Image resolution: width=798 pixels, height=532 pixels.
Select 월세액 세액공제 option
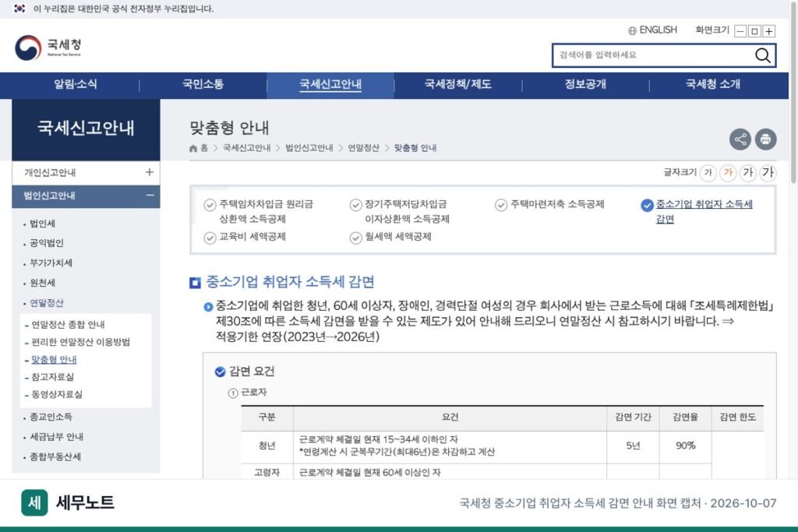pos(390,237)
